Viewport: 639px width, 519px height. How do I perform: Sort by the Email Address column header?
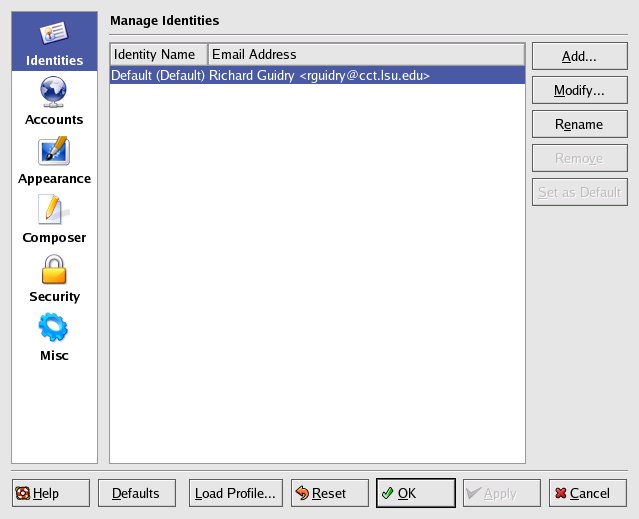pyautogui.click(x=365, y=54)
